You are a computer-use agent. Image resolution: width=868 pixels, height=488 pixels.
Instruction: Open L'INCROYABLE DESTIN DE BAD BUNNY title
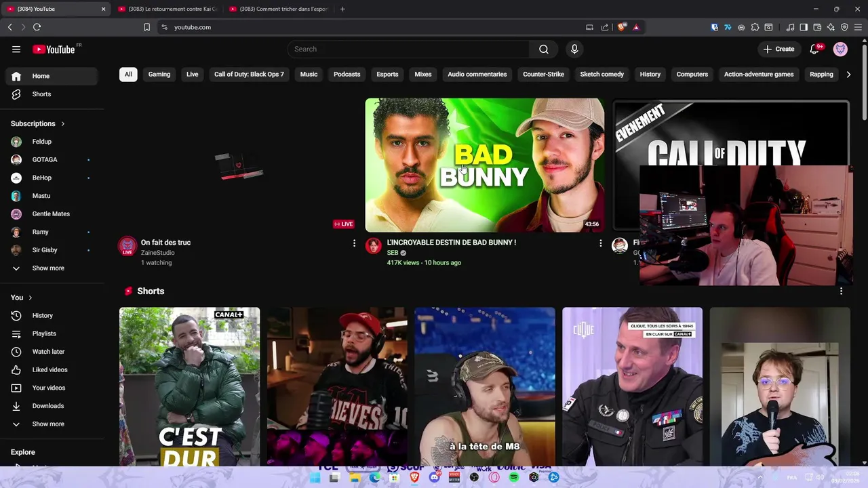pyautogui.click(x=452, y=243)
